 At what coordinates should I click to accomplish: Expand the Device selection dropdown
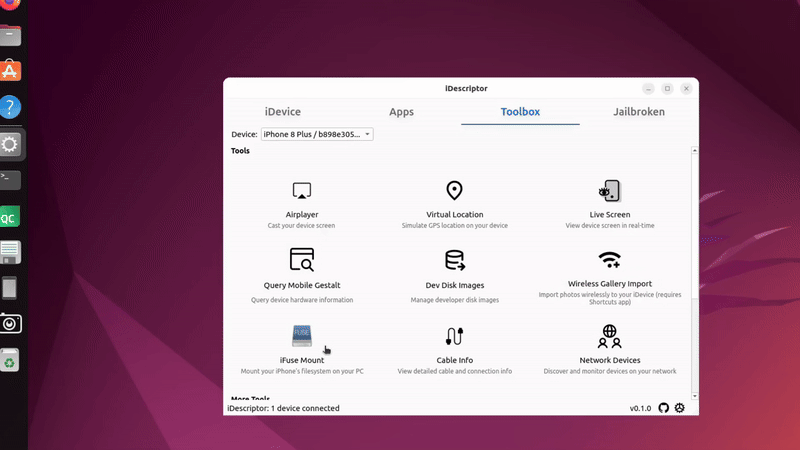(317, 134)
